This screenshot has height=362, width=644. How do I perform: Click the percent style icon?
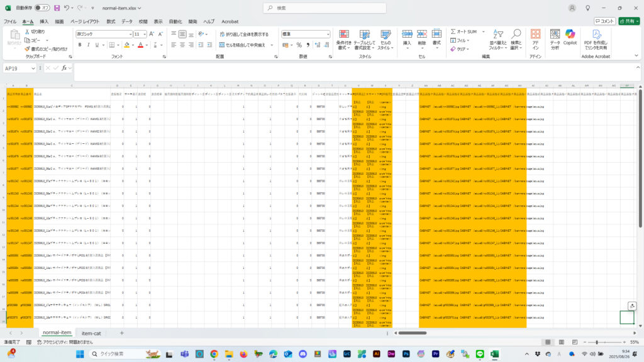(x=299, y=45)
